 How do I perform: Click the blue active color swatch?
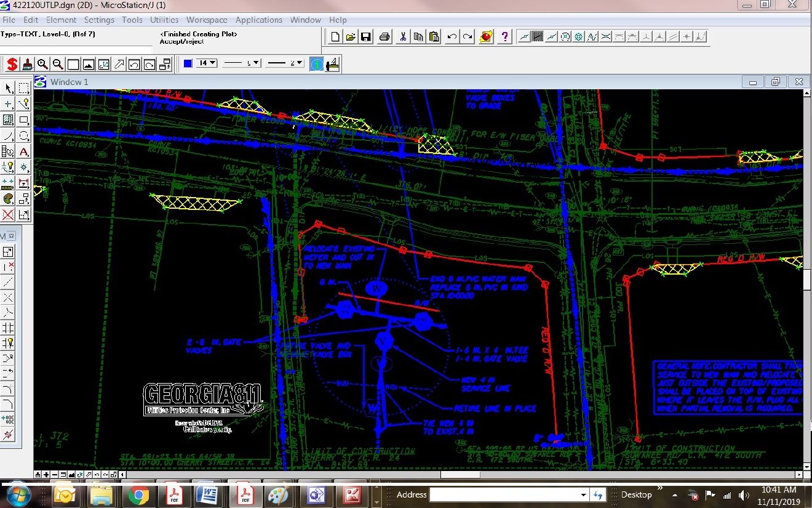tap(188, 63)
